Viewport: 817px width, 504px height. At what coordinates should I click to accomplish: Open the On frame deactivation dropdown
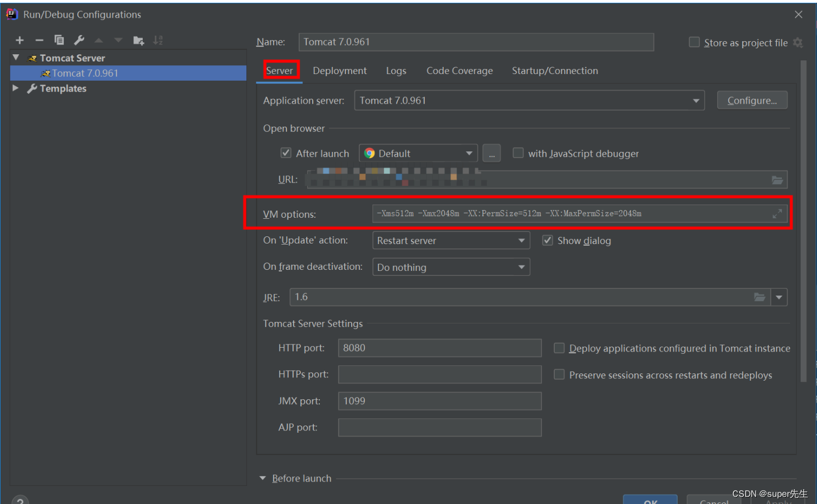451,267
